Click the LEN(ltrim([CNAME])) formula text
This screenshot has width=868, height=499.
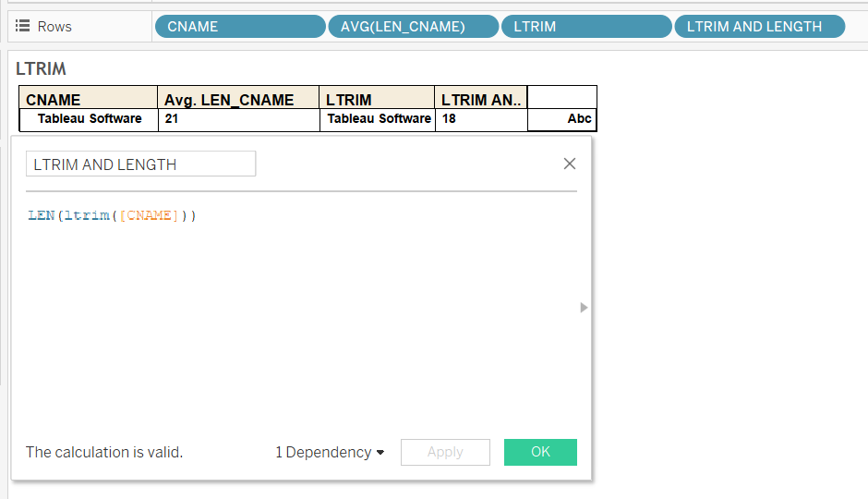[x=113, y=215]
